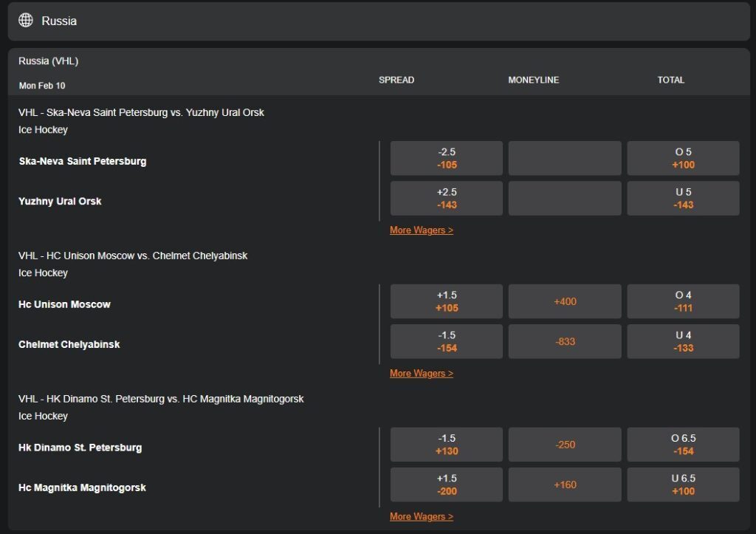The width and height of the screenshot is (756, 534).
Task: Open the Russia region header
Action: [379, 21]
